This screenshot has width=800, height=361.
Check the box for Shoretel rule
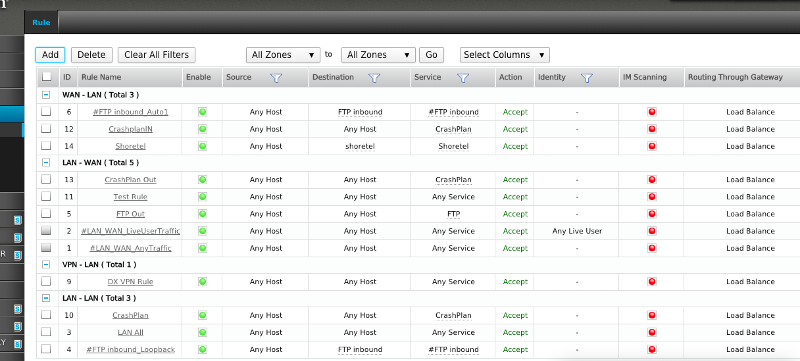click(46, 145)
